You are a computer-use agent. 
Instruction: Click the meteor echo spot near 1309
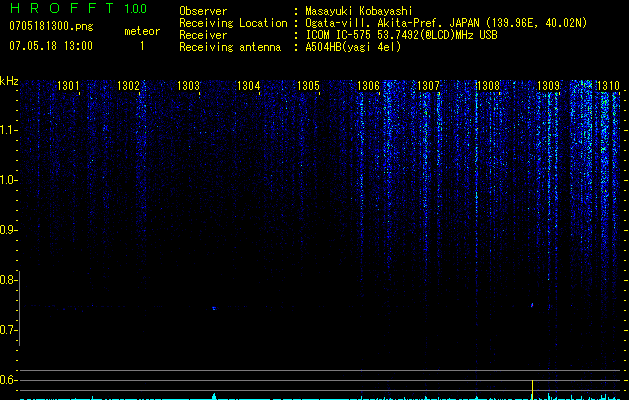(x=532, y=305)
